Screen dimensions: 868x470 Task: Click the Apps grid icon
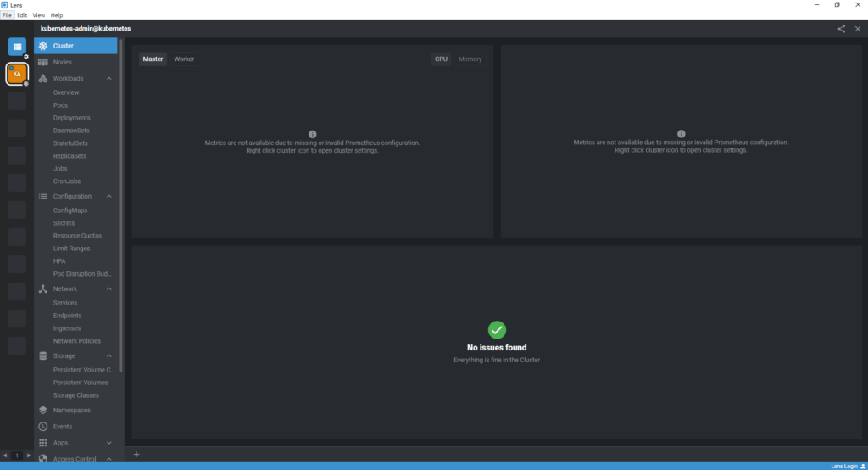43,443
